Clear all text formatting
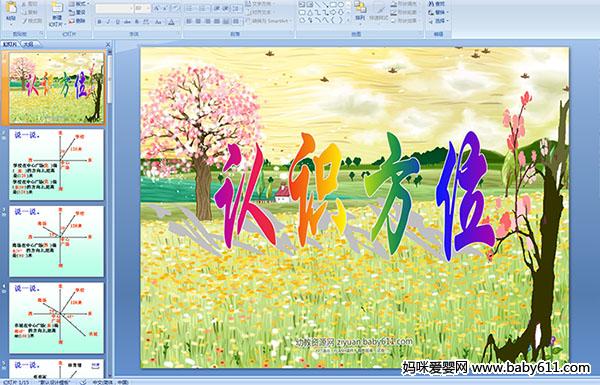Viewport: 600px width, 385px height. [x=175, y=8]
